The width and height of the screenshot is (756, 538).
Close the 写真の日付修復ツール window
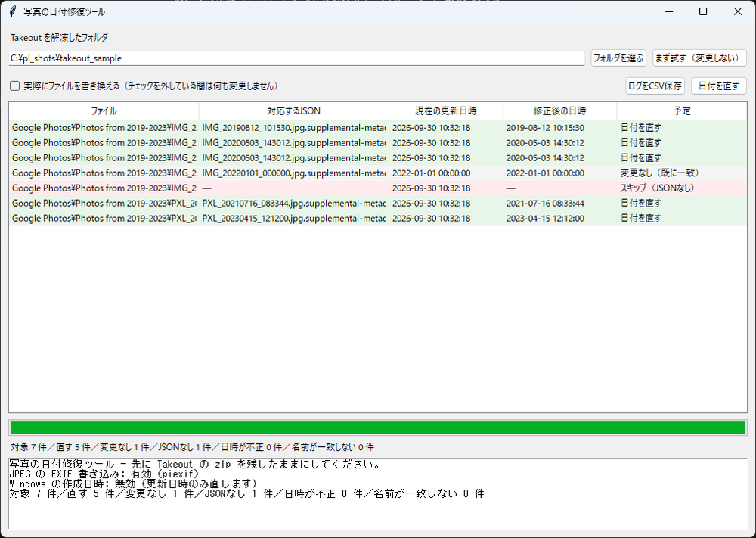738,11
